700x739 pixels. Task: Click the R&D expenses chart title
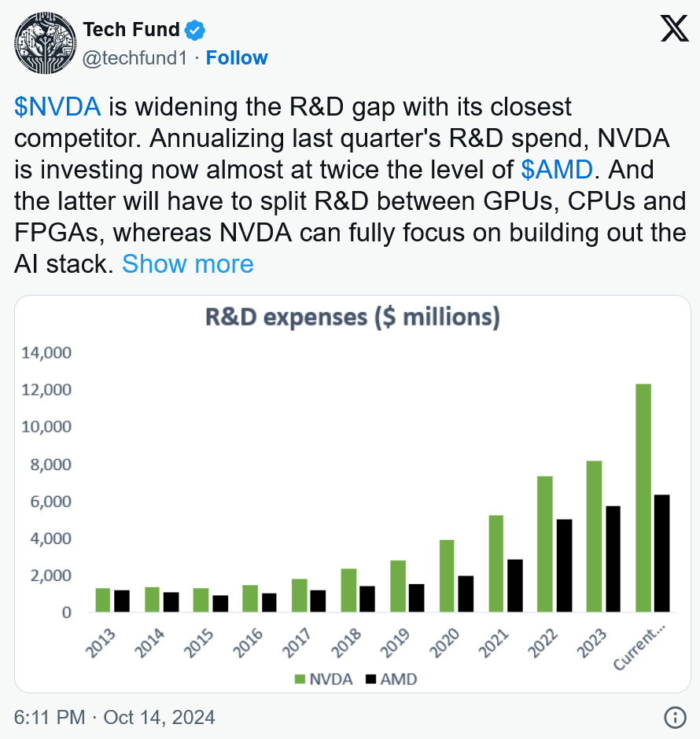(x=352, y=317)
